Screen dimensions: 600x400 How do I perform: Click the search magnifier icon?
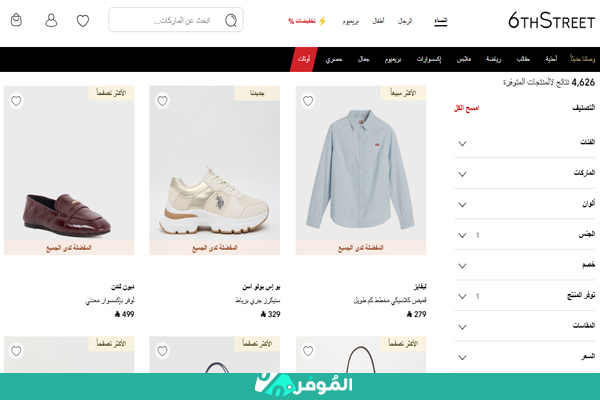click(231, 20)
